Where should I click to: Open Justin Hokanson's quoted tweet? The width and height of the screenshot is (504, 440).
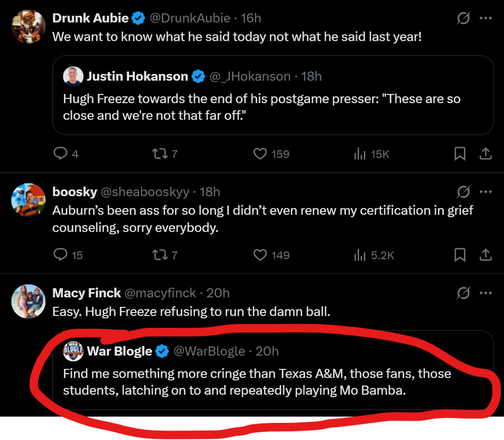click(x=273, y=106)
